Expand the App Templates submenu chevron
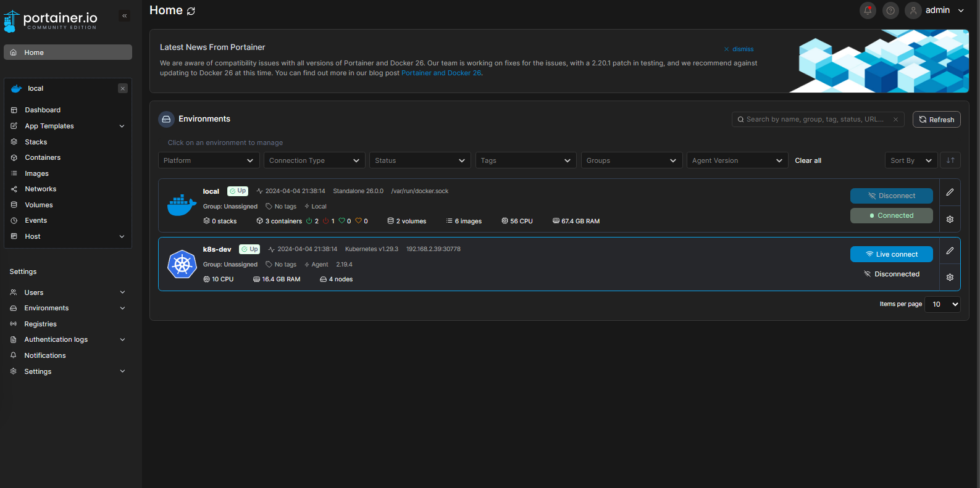Screen dimensions: 980x488 click(x=122, y=126)
